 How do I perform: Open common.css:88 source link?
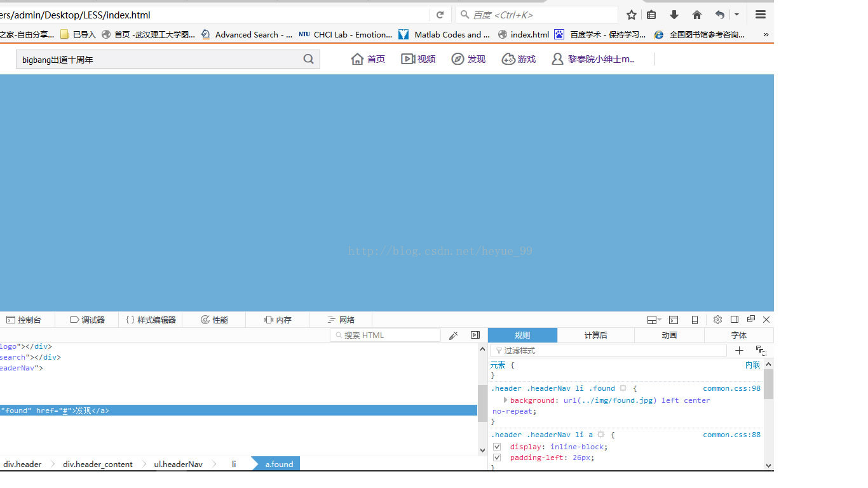731,435
